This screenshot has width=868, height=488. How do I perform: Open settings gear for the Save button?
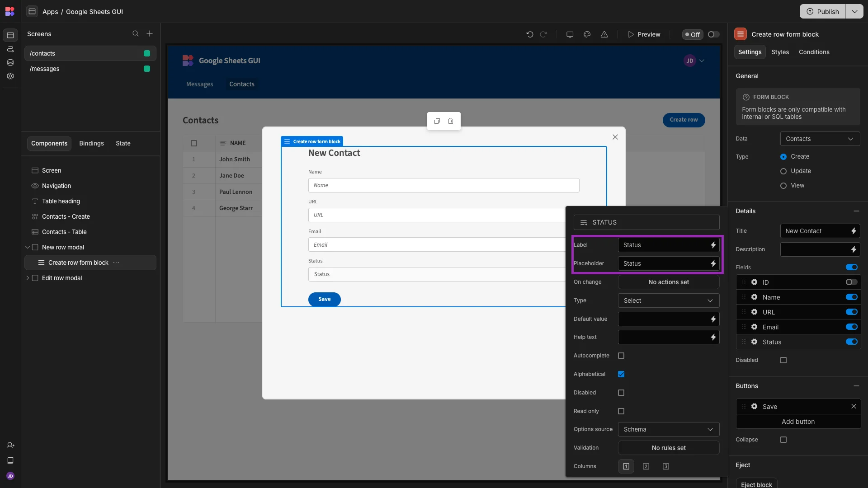755,407
